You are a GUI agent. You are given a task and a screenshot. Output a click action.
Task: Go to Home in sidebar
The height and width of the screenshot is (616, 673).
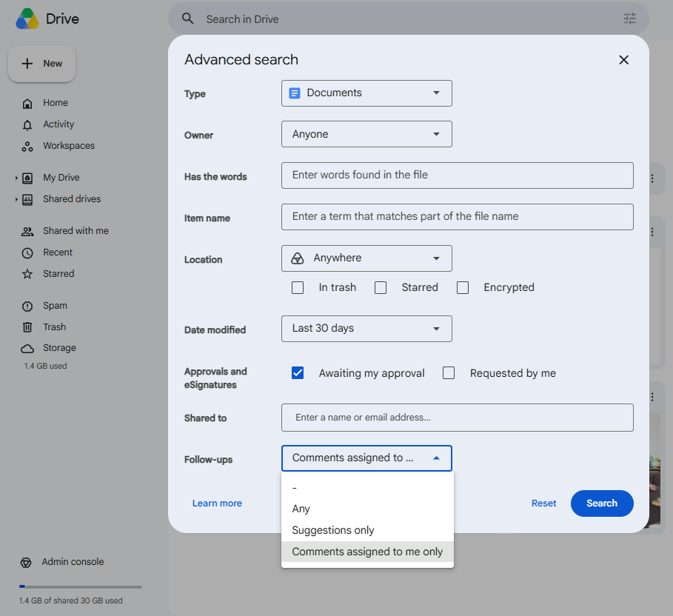click(56, 103)
